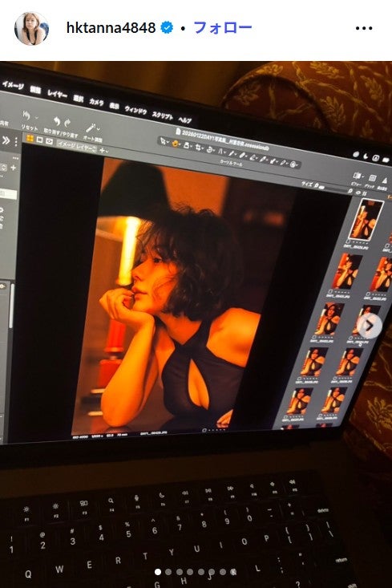Select the Crop cursor tool
The width and height of the screenshot is (392, 588).
[198, 147]
